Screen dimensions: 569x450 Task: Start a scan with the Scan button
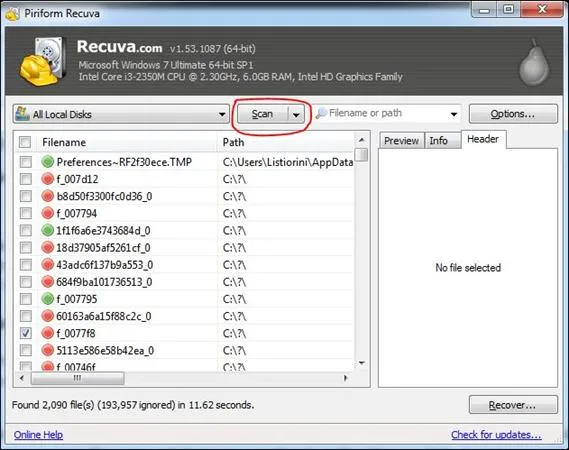(x=263, y=114)
